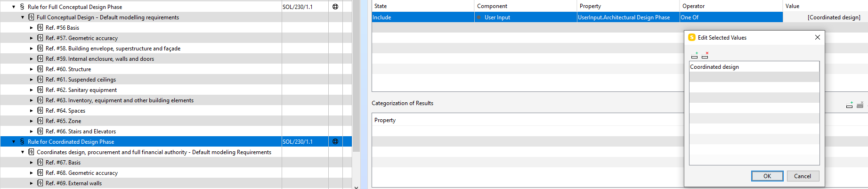Click rule icon next to Ref. #61 Suspended ceilings
868x189 pixels.
(40, 79)
